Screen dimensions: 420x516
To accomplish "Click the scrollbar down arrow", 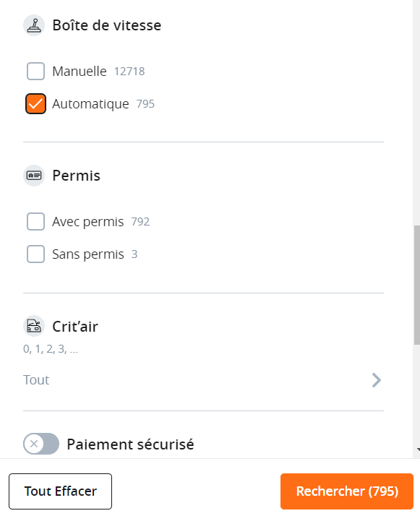I will 418,450.
